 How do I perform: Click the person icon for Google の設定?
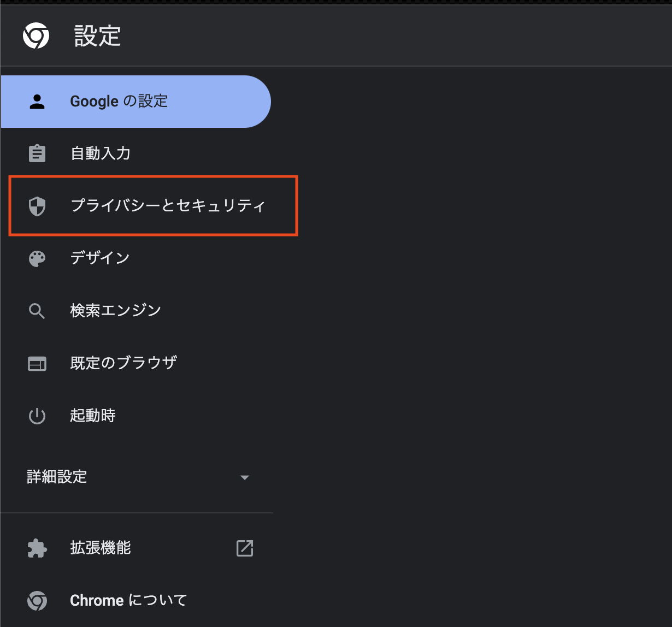(x=37, y=102)
